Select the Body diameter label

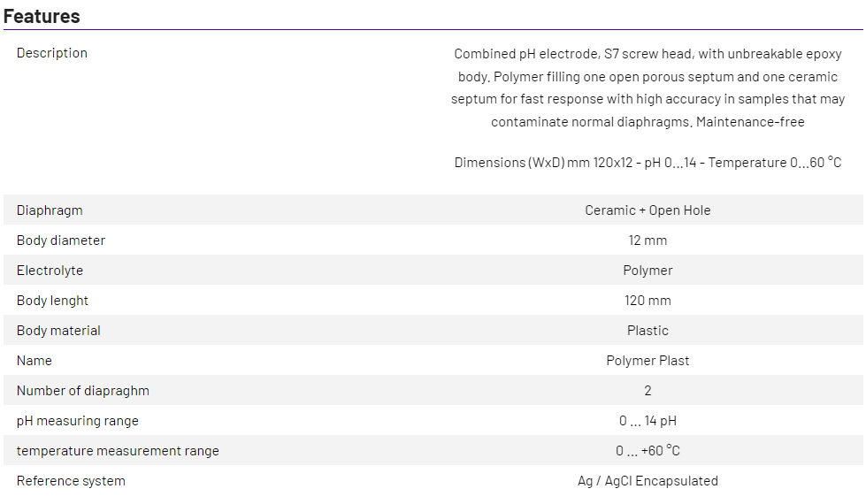(61, 241)
